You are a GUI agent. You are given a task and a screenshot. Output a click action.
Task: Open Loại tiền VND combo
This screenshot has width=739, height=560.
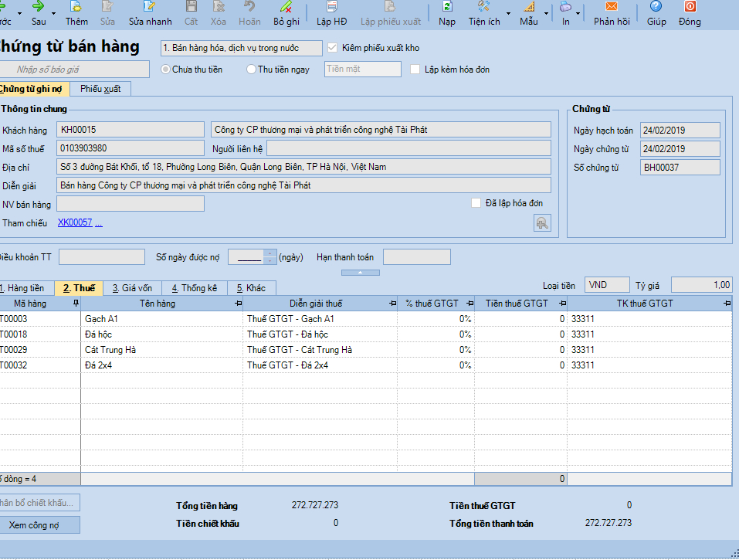607,285
